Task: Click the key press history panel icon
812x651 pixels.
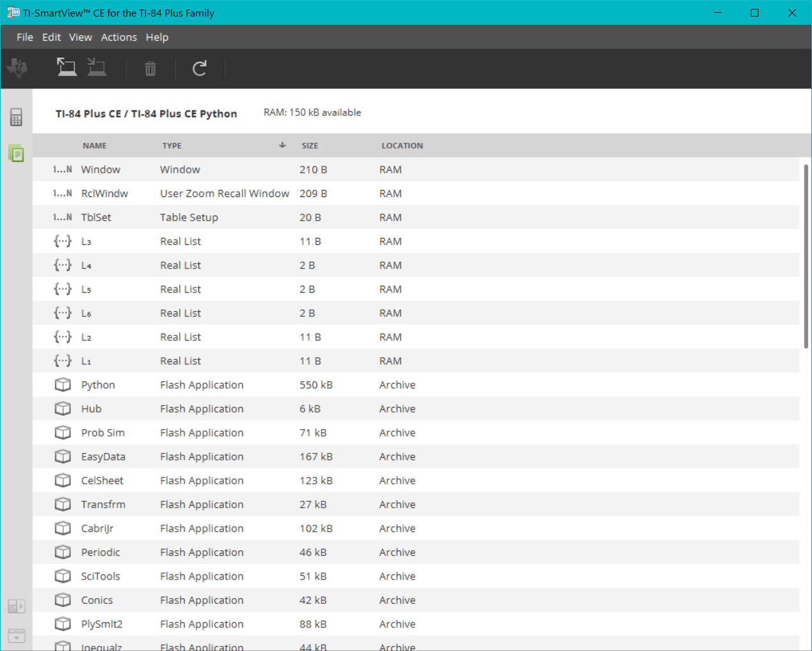Action: coord(17,606)
